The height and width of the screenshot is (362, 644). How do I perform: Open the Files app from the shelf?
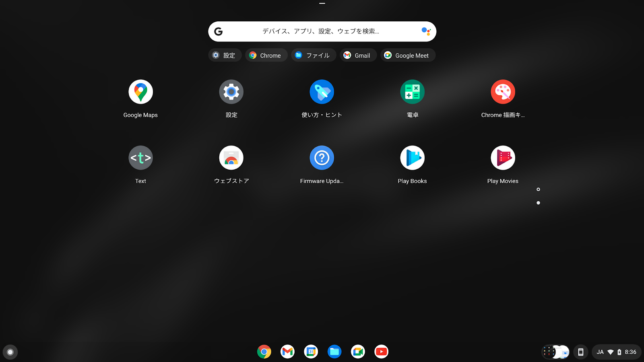tap(334, 352)
